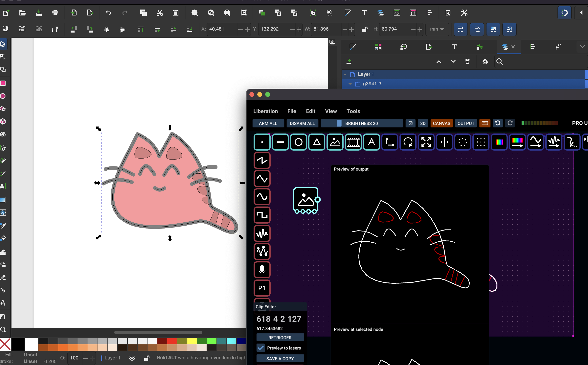Add the circle shape in Liberation

[299, 142]
